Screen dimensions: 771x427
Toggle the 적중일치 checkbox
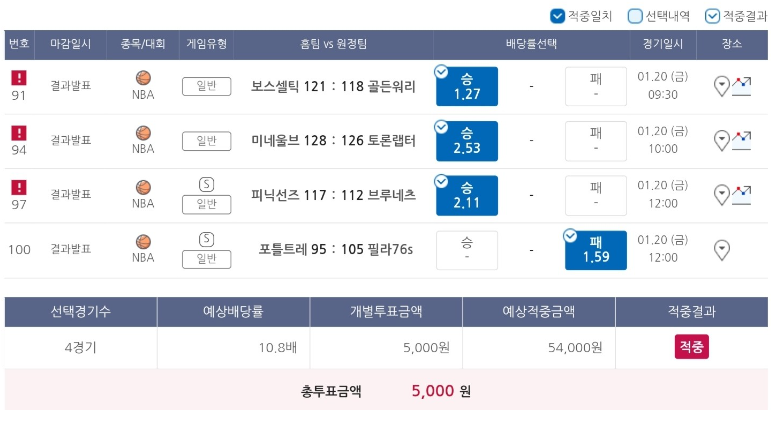tap(557, 16)
